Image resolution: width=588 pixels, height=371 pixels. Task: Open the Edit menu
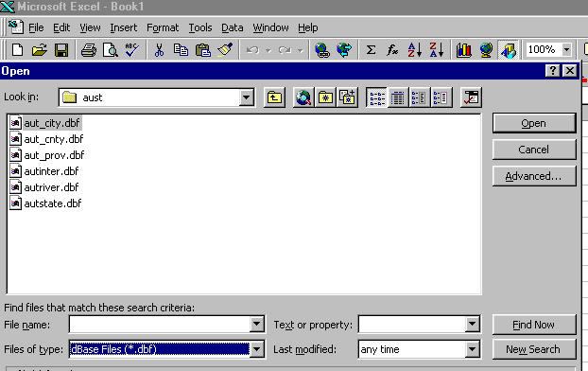point(61,27)
